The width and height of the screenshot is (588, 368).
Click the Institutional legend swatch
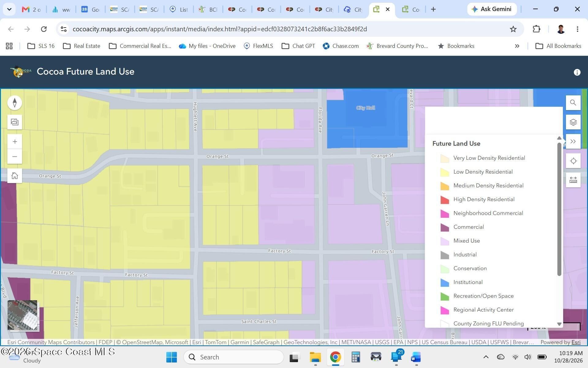445,282
